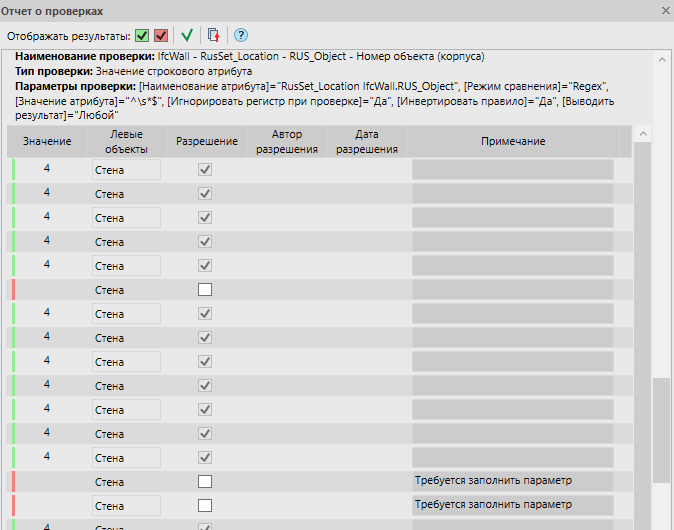The image size is (674, 530).
Task: Click the Наименование проверки label
Action: [x=85, y=56]
